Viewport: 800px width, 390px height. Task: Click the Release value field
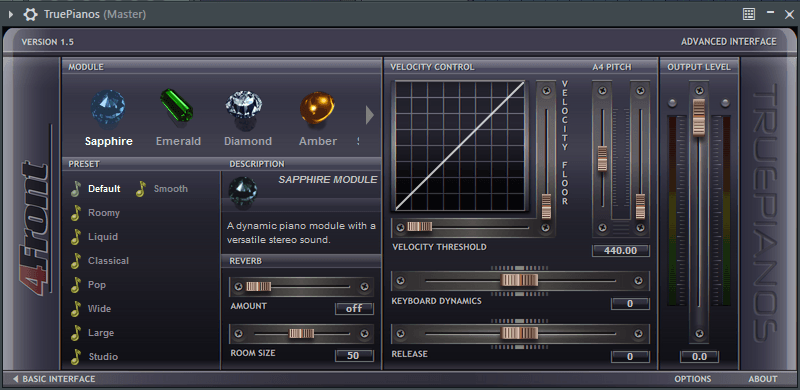630,356
